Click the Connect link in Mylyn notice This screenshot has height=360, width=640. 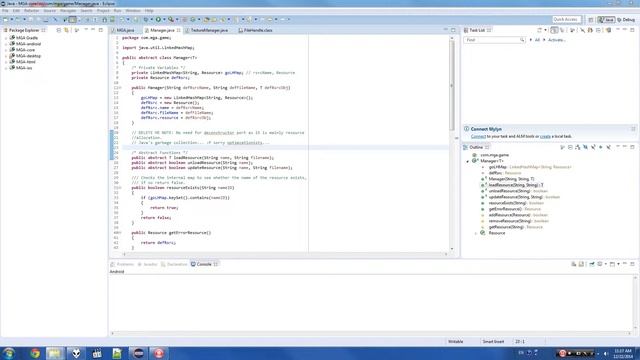[x=478, y=136]
